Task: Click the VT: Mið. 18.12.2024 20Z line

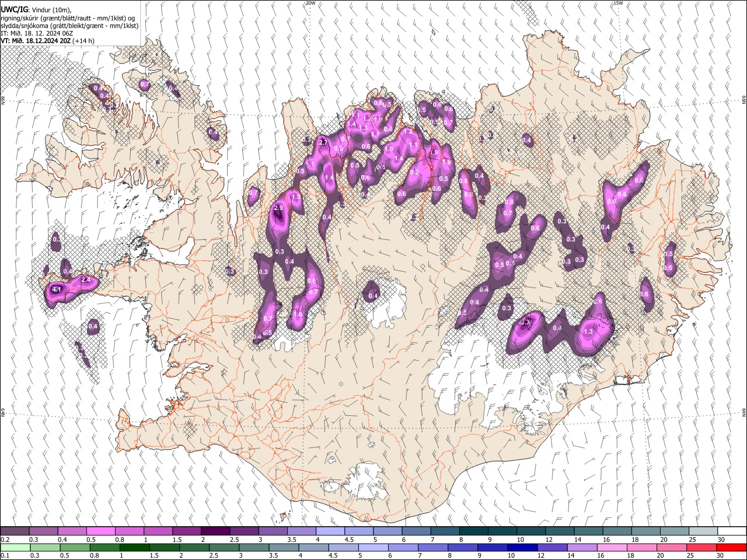Action: coord(47,41)
